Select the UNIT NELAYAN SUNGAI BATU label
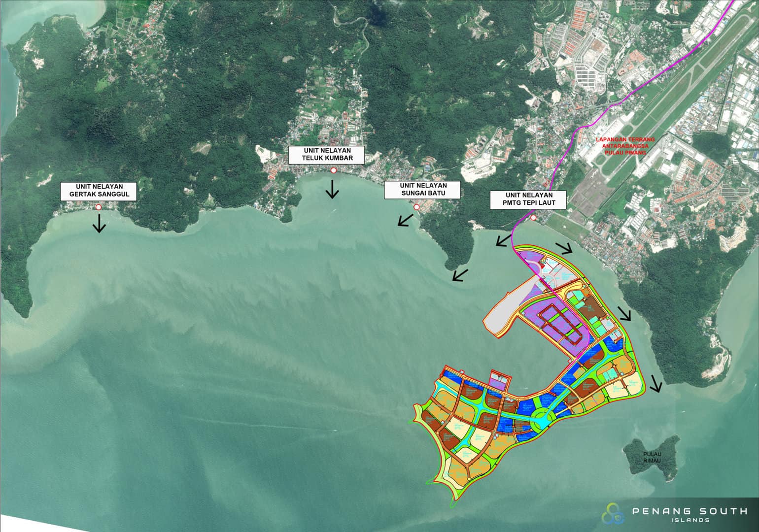The image size is (759, 532). coord(422,190)
